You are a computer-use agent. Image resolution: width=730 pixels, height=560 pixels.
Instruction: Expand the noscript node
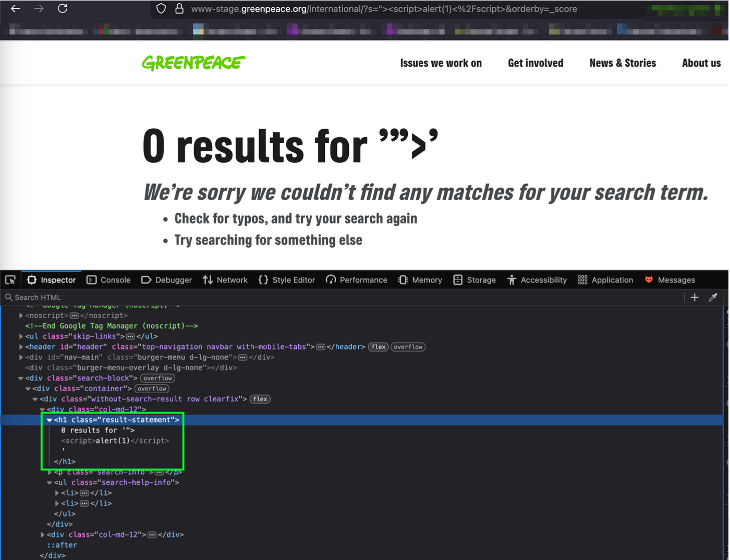coord(21,315)
